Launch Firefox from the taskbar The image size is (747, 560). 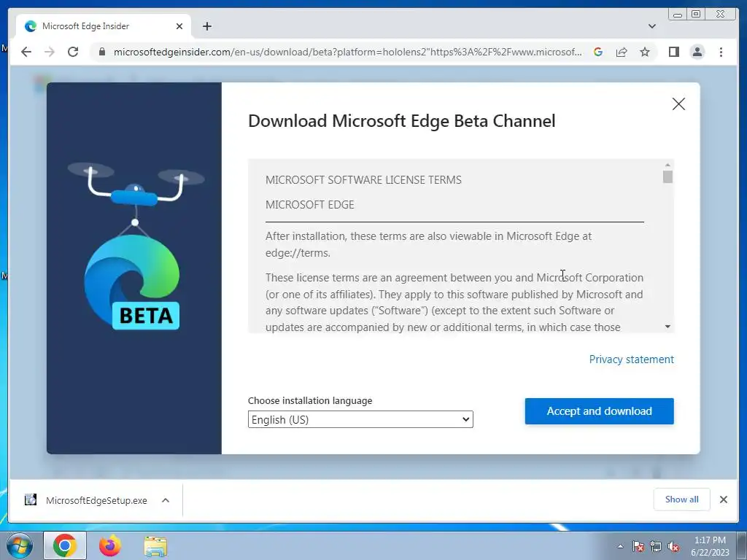tap(110, 545)
